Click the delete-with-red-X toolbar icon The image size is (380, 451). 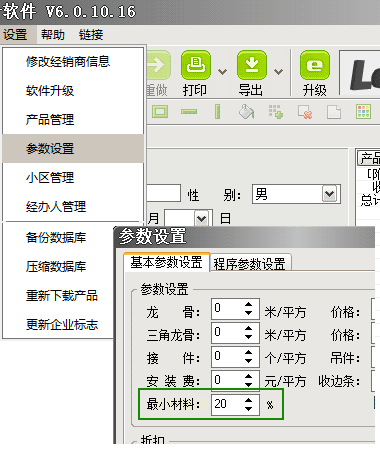click(x=305, y=112)
